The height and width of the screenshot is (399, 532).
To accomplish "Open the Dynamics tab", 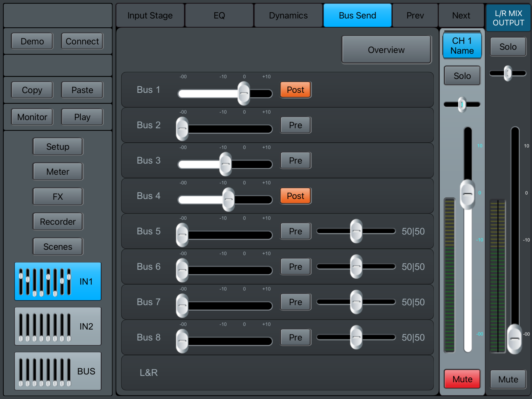I will tap(288, 15).
